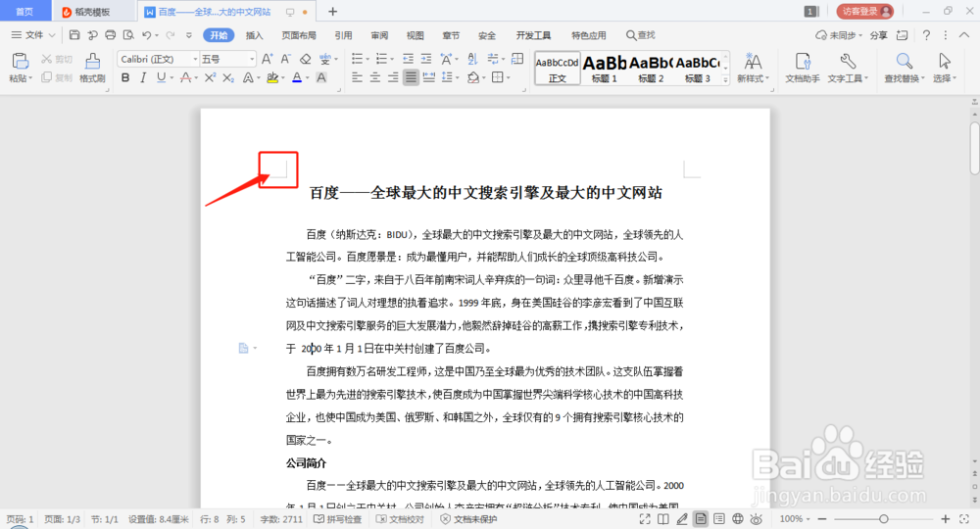The width and height of the screenshot is (980, 529).
Task: Click the Center alignment icon
Action: 375,77
